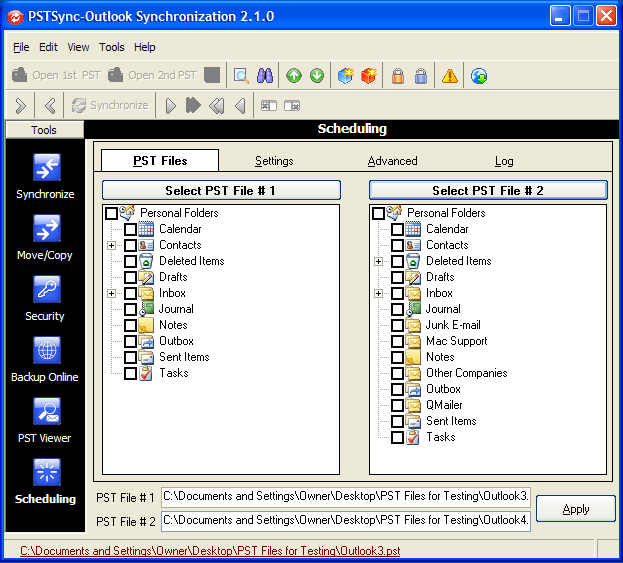Click the globe with green arrow icon
Screen dimensions: 623x563
[x=479, y=75]
